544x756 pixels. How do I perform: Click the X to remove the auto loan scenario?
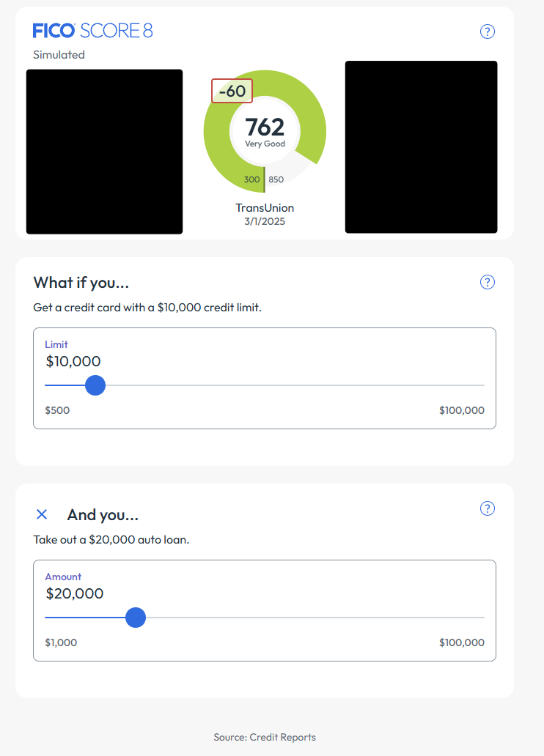tap(42, 514)
